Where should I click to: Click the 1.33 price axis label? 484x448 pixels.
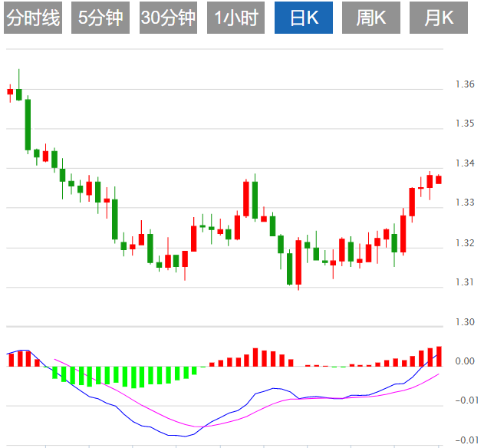click(465, 203)
